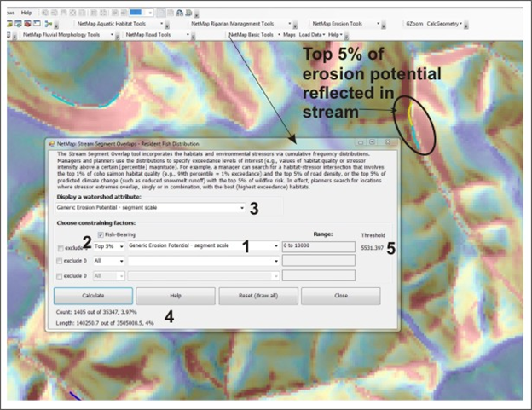The height and width of the screenshot is (410, 532).
Task: Click the red toolbox icon in second toolbar row
Action: point(29,24)
